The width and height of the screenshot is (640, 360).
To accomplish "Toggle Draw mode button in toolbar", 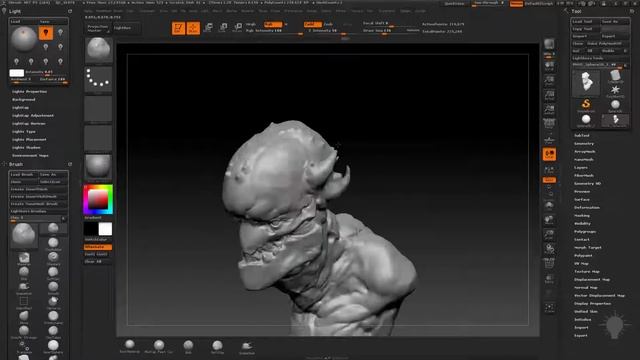I will tap(193, 28).
